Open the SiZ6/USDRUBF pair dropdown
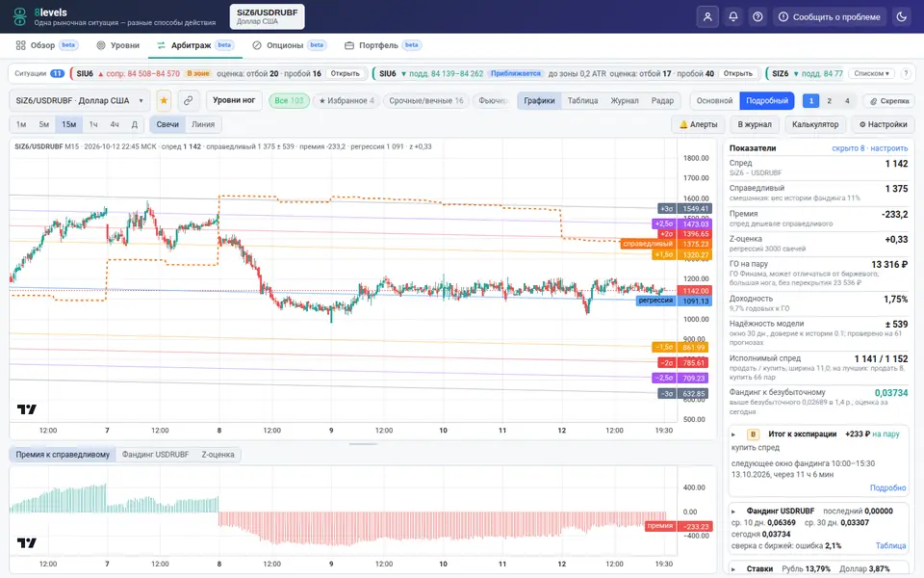 (x=80, y=101)
